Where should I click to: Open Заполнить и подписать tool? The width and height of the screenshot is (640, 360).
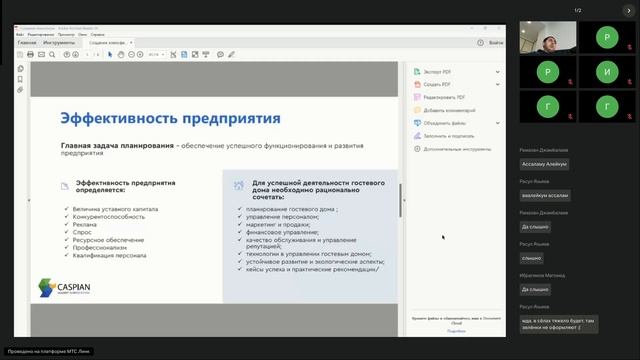449,136
